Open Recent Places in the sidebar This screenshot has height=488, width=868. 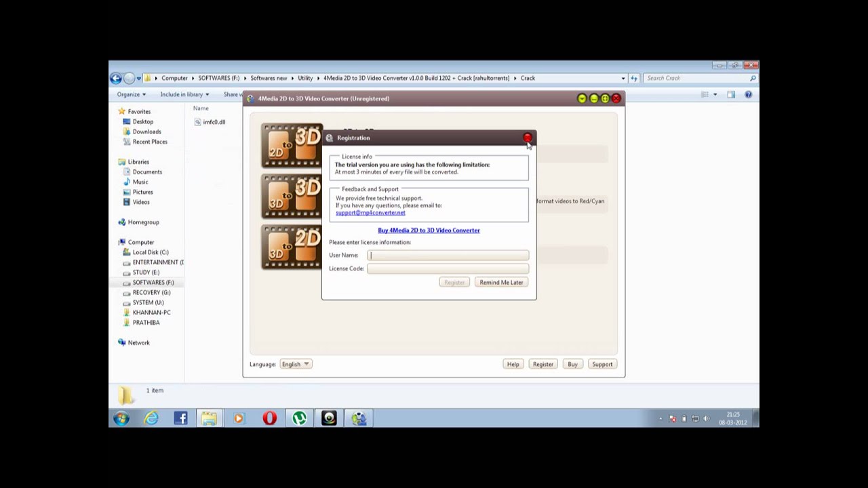150,142
